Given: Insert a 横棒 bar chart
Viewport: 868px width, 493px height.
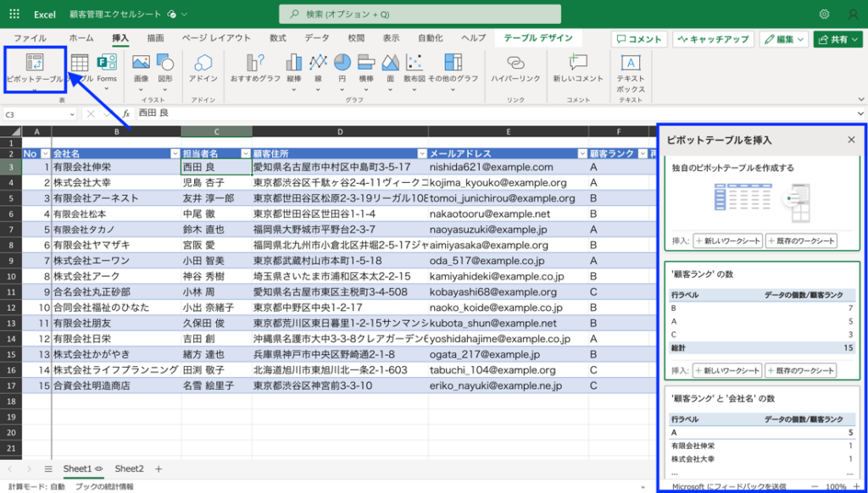Looking at the screenshot, I should click(366, 63).
